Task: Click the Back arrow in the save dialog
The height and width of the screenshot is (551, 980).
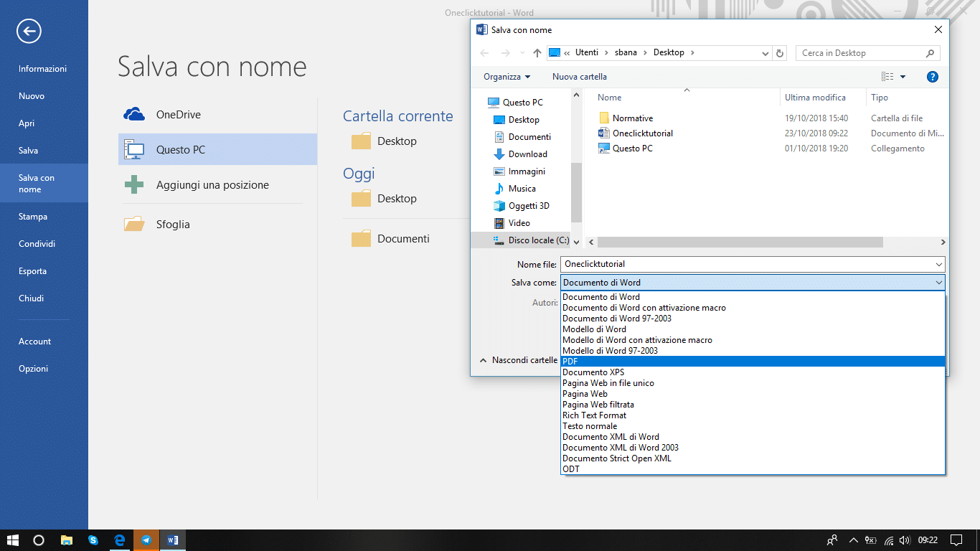Action: 484,53
